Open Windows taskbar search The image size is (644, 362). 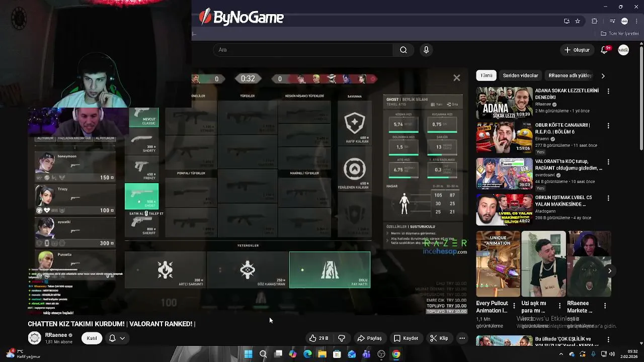[x=263, y=354]
